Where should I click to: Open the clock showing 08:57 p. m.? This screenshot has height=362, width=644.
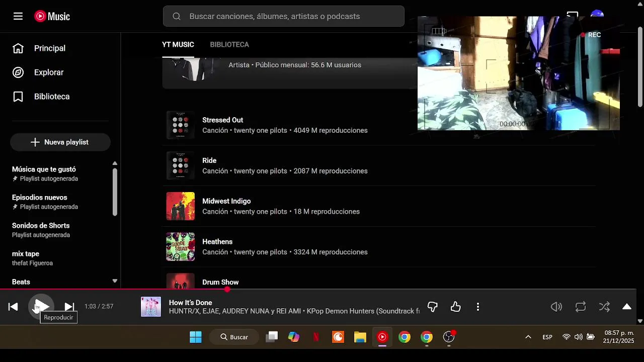tap(619, 337)
